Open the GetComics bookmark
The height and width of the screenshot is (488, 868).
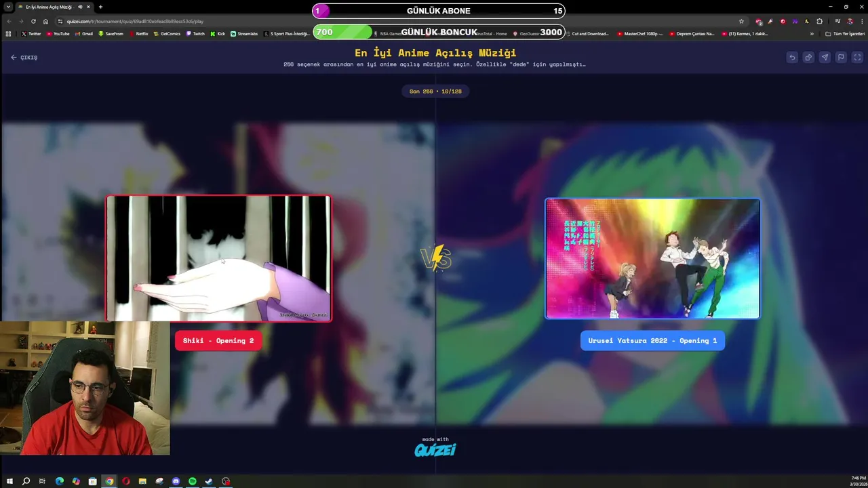click(x=167, y=33)
